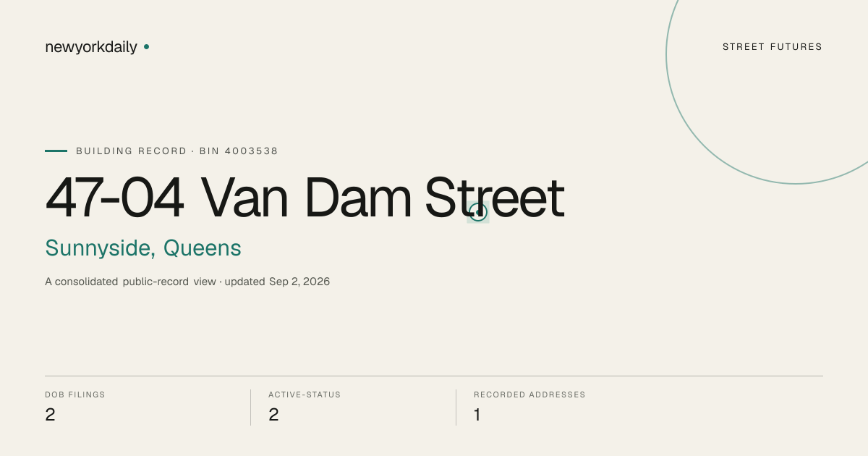The width and height of the screenshot is (868, 456).
Task: Click the vertical divider after DOB FILINGS
Action: click(250, 408)
